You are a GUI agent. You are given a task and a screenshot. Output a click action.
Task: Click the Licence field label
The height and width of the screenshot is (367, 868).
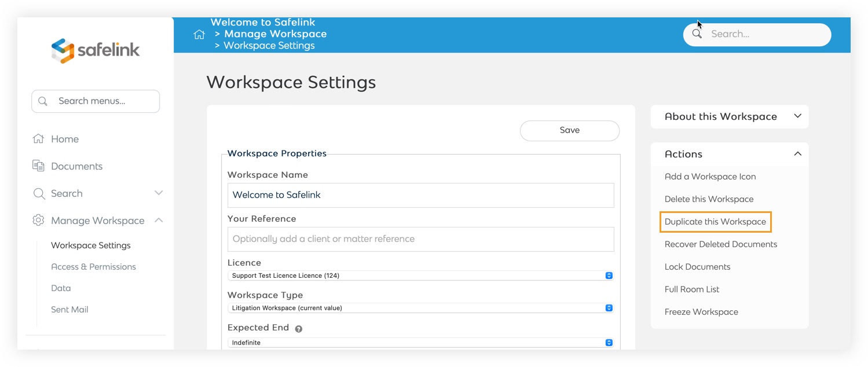click(244, 263)
